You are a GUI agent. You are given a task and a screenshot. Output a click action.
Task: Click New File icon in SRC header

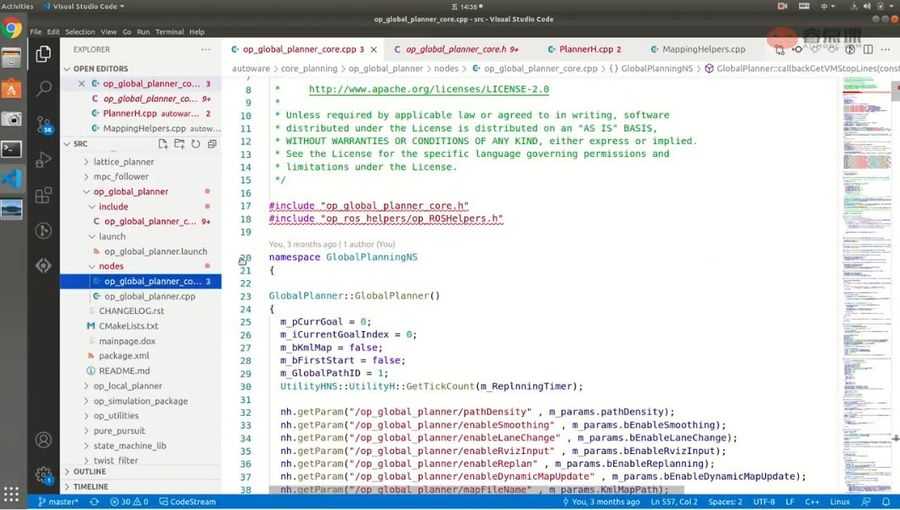click(x=163, y=144)
